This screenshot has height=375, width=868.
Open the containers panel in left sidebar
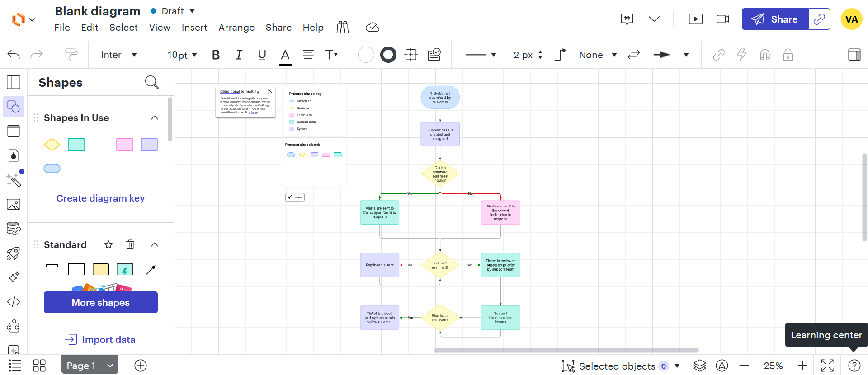click(14, 131)
